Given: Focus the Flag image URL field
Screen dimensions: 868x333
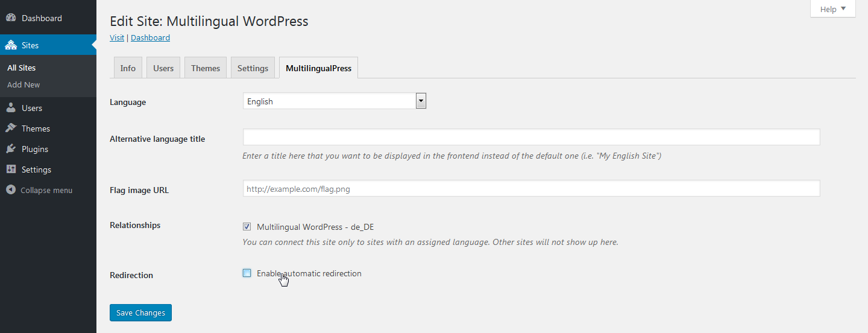Looking at the screenshot, I should (x=531, y=188).
